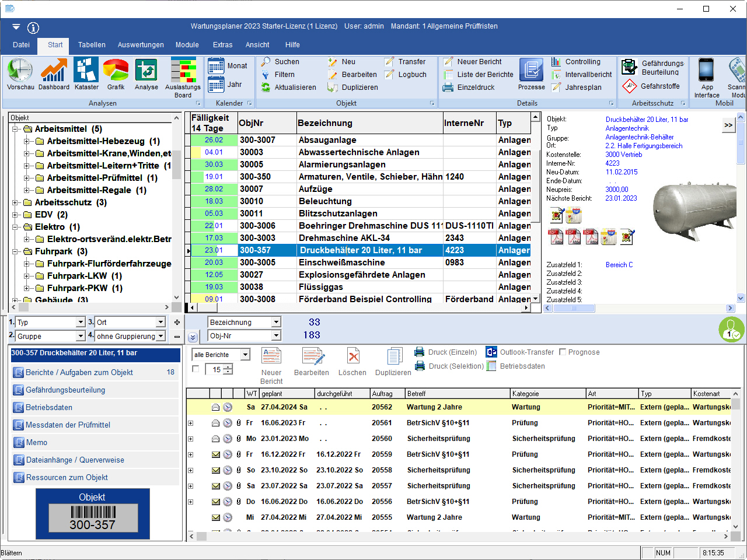Tick the checkbox next to the 15 spinner
Viewport: 747px width, 560px height.
[196, 369]
